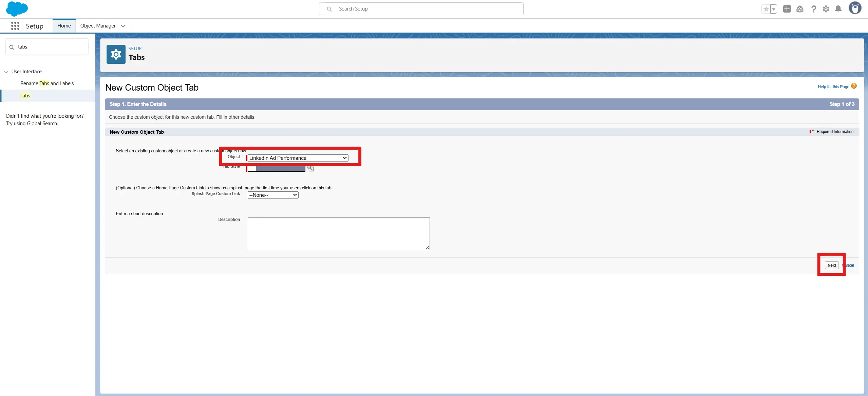Open the favorites list dropdown arrow
The width and height of the screenshot is (868, 396).
coord(774,9)
